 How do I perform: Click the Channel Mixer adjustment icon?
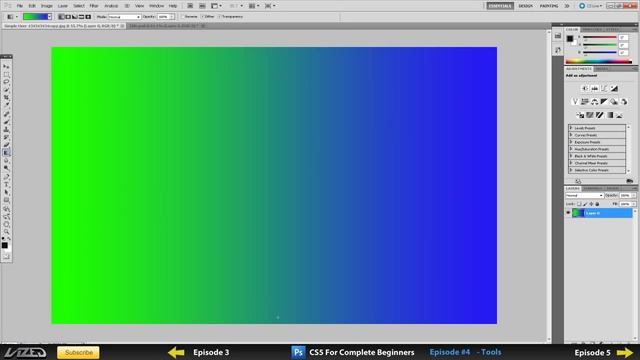tap(624, 102)
